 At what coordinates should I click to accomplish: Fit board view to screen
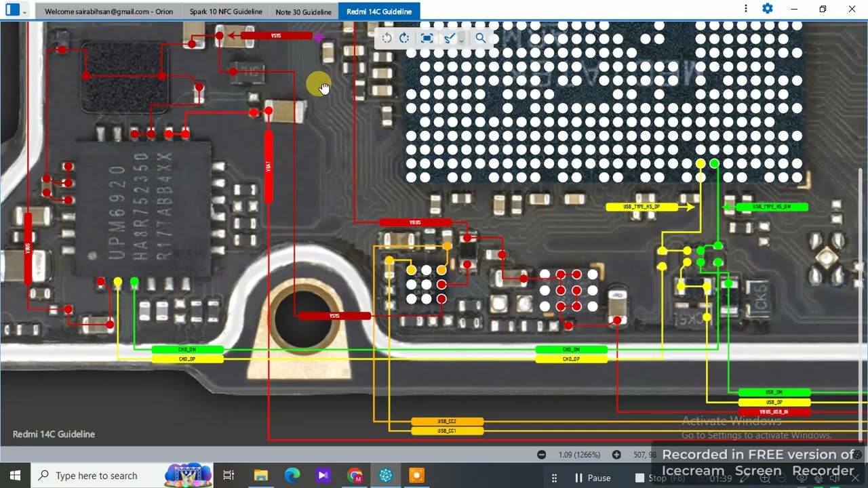(427, 38)
